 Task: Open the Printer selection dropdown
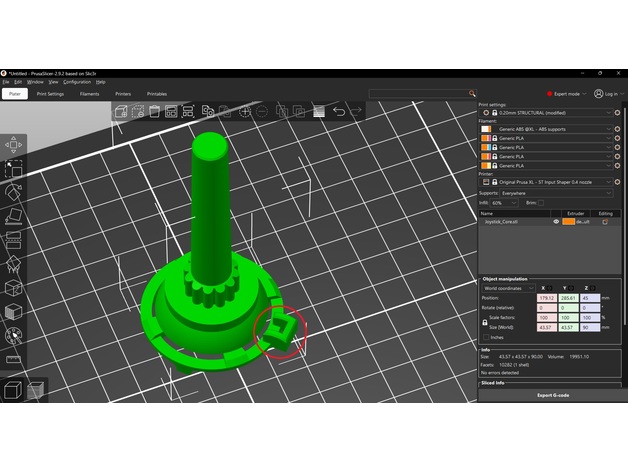(x=545, y=181)
